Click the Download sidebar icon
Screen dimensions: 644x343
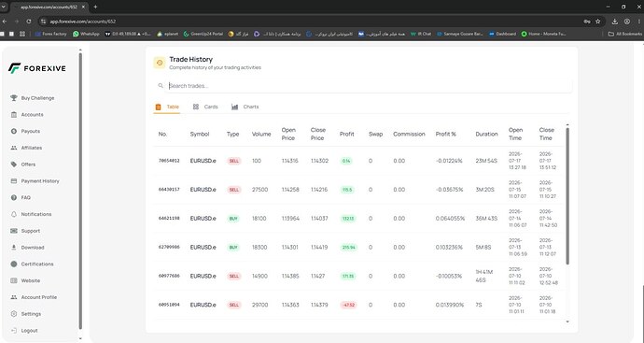pyautogui.click(x=14, y=247)
